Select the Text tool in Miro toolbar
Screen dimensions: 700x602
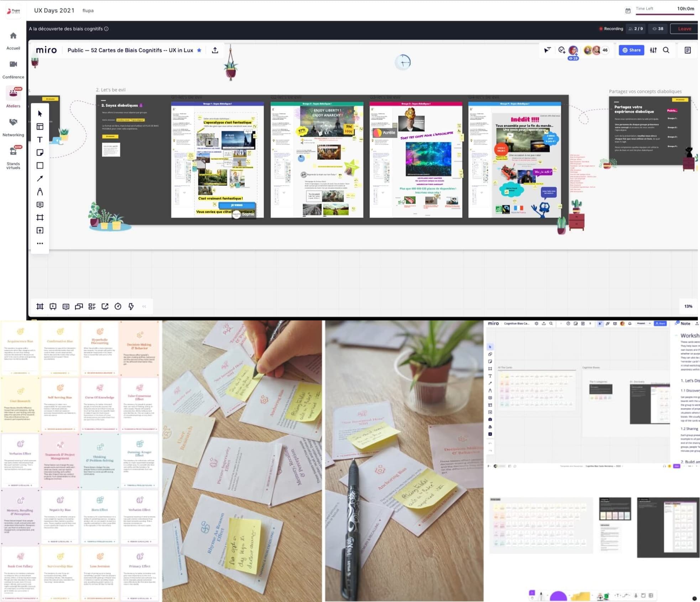tap(40, 140)
